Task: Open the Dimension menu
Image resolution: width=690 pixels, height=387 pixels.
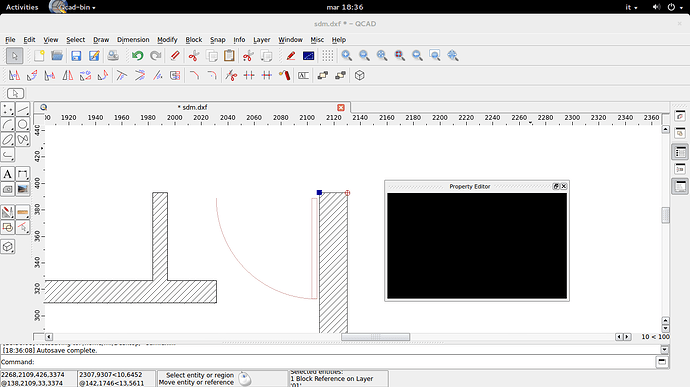Action: coord(133,40)
